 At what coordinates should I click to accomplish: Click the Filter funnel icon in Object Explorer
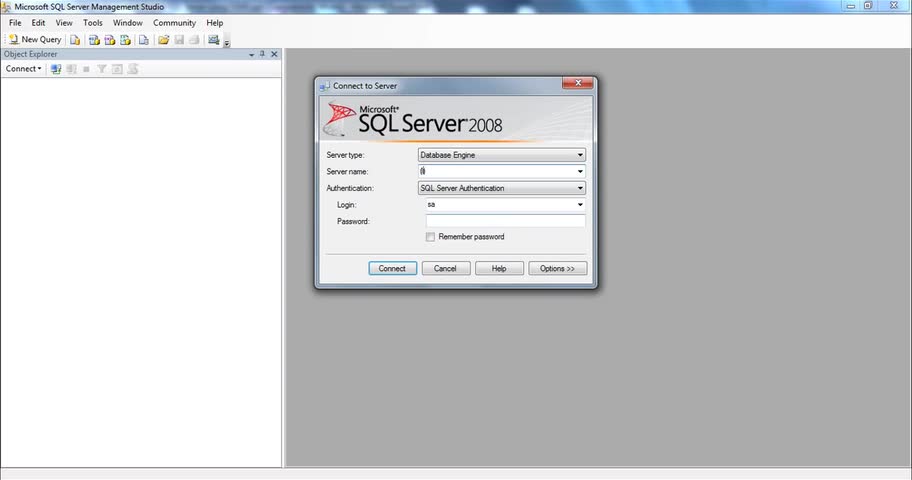point(102,69)
